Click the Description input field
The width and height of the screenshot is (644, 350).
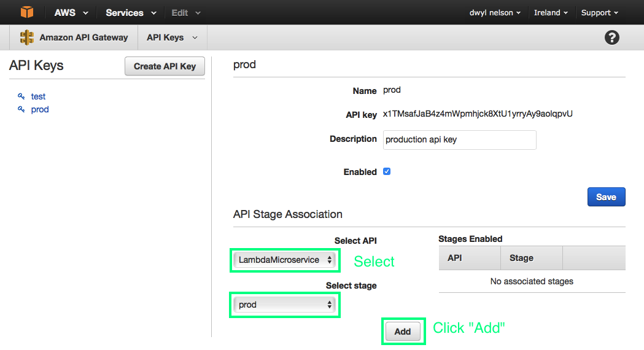pyautogui.click(x=459, y=139)
